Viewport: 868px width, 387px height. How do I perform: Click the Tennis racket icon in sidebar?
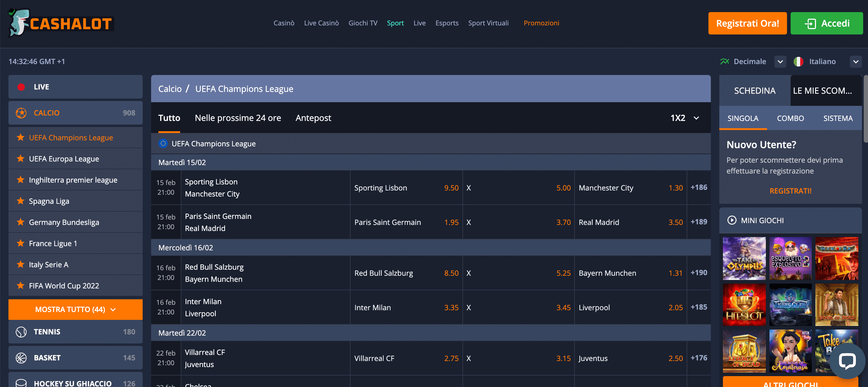(21, 332)
